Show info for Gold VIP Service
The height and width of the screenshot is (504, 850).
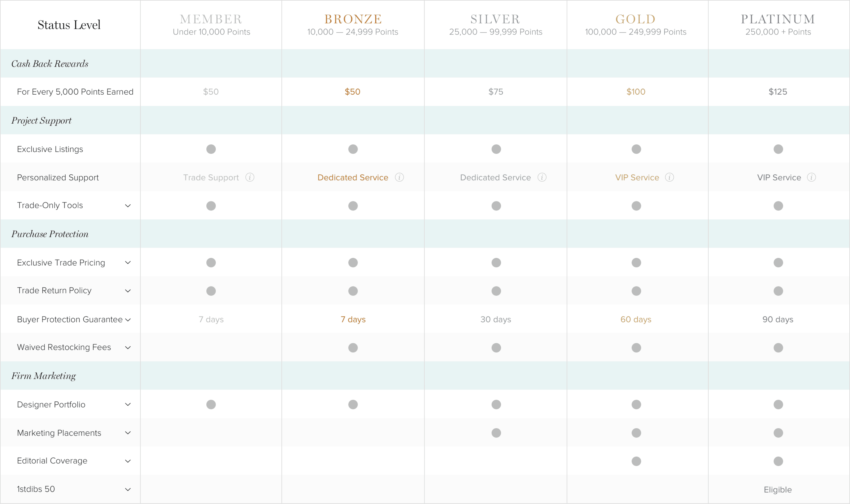coord(670,177)
